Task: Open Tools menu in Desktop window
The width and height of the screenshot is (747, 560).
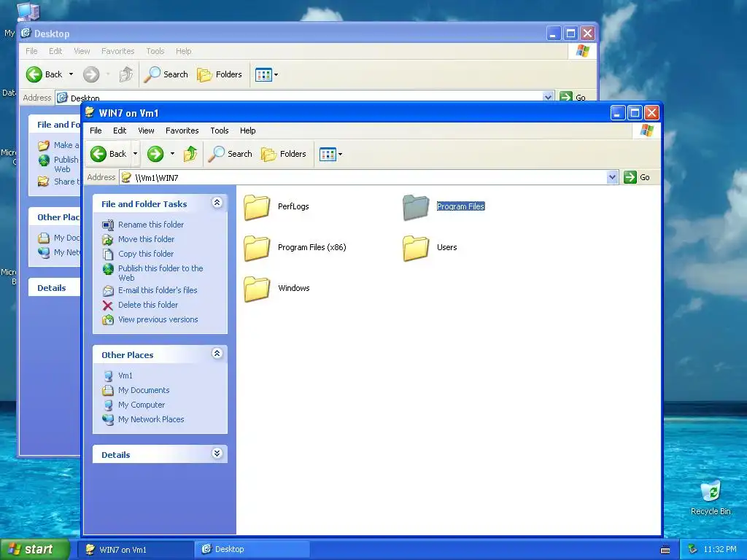Action: (x=155, y=51)
